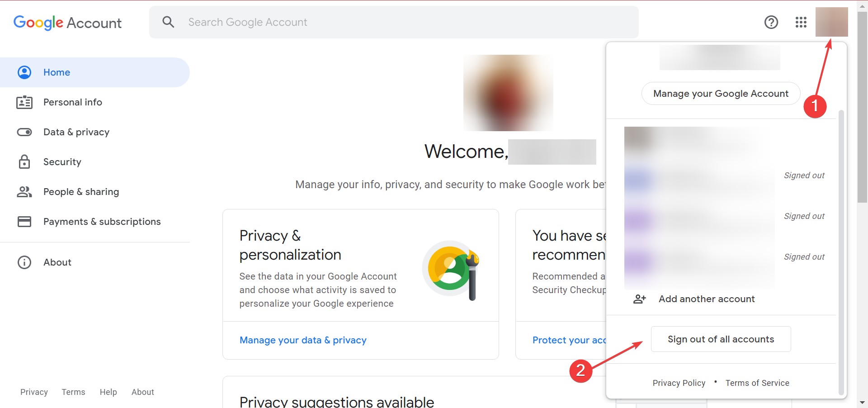Viewport: 868px width, 408px height.
Task: Click the Privacy & personalization heading
Action: (x=290, y=245)
